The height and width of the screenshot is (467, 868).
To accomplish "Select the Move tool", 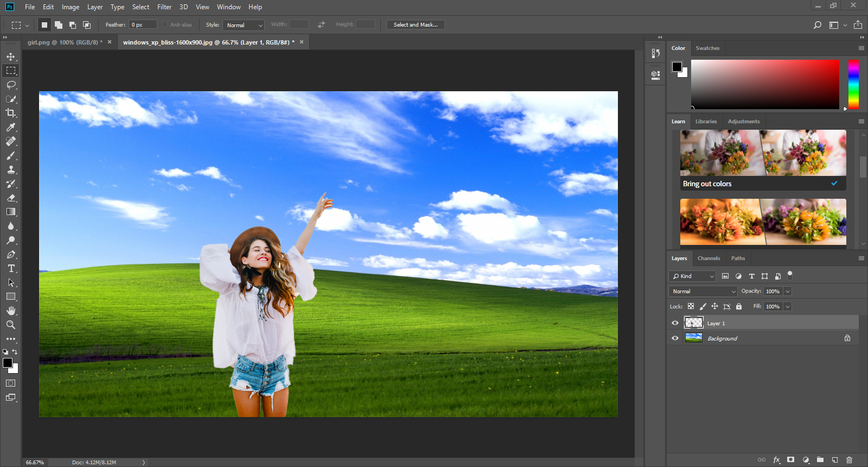I will click(x=11, y=56).
